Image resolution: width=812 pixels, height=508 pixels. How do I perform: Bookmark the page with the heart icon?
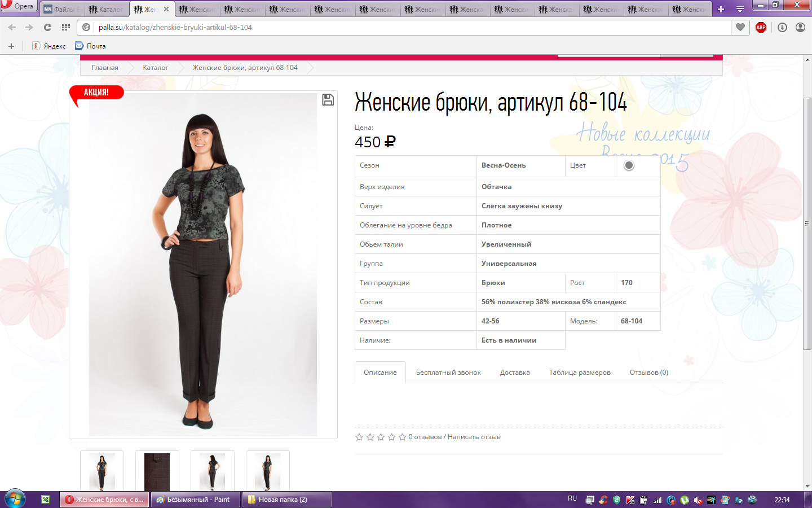(x=740, y=27)
